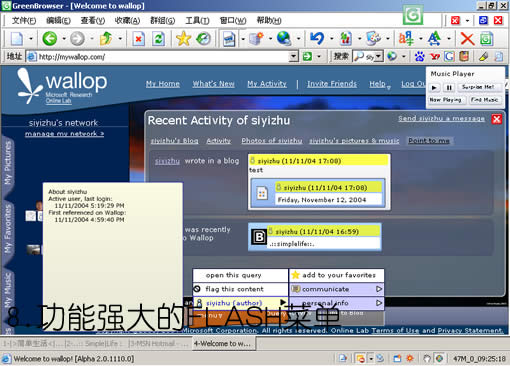Select 'add to your favorites' menu entry
510x366 pixels.
(x=337, y=275)
